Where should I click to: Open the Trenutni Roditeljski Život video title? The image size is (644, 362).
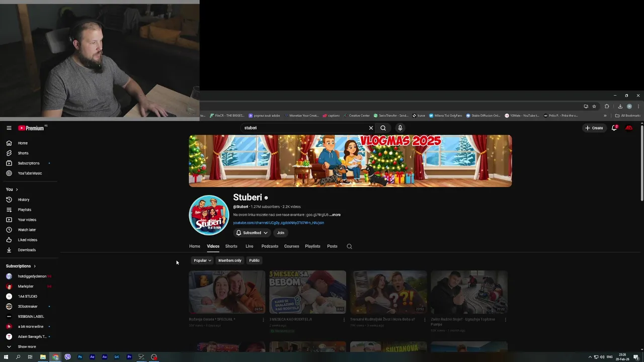coord(382,319)
